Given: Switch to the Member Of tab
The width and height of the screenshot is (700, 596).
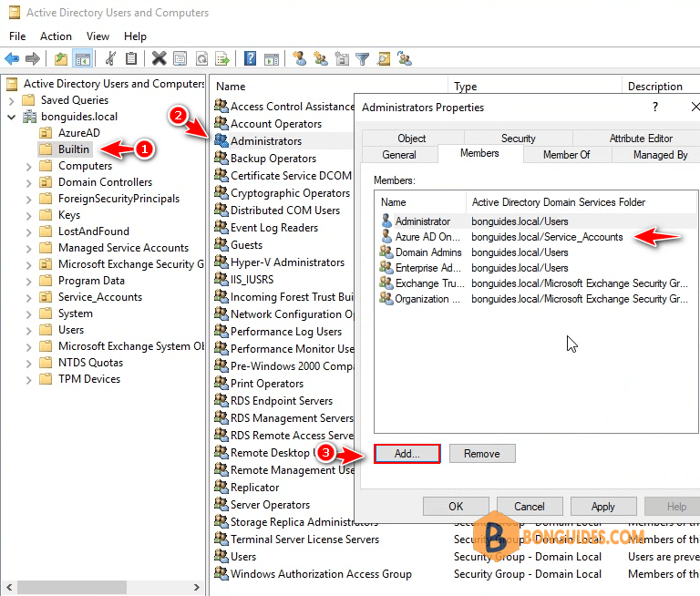Looking at the screenshot, I should coord(567,155).
